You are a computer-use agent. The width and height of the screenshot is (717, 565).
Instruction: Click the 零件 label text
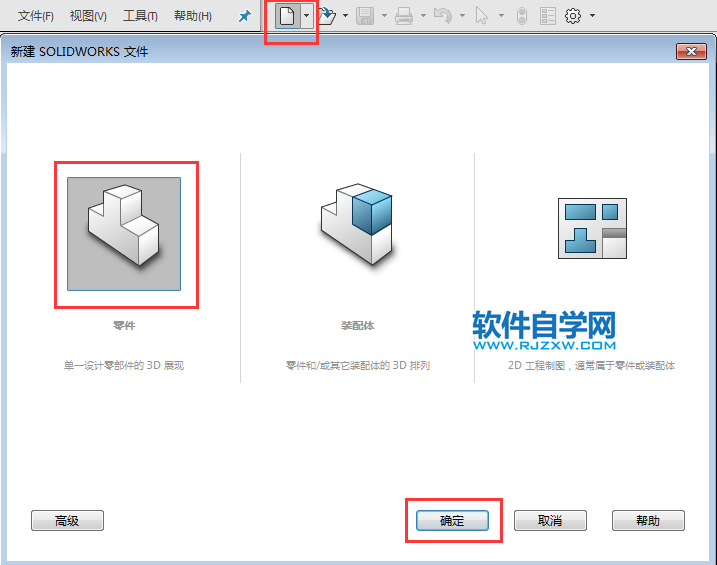coord(124,326)
